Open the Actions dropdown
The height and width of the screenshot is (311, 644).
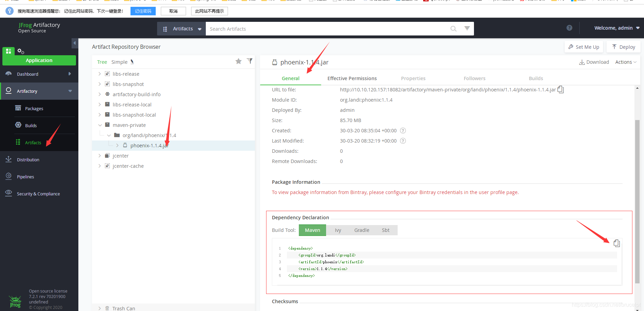point(626,62)
